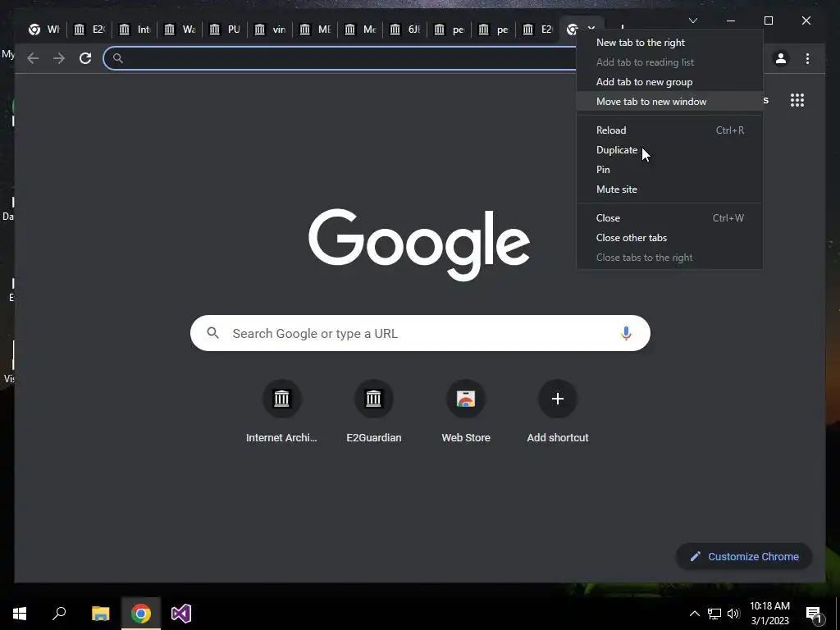Open the Windows Start menu

coord(20,614)
